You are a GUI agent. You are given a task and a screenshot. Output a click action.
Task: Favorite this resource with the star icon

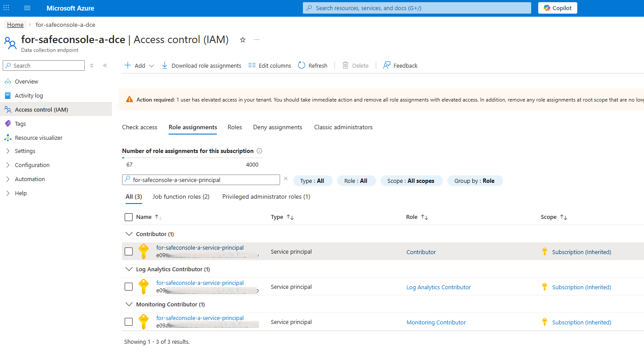point(243,40)
